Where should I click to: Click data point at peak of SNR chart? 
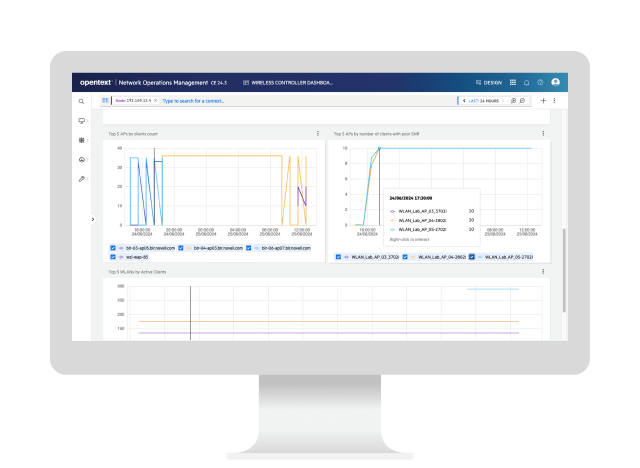pyautogui.click(x=379, y=148)
